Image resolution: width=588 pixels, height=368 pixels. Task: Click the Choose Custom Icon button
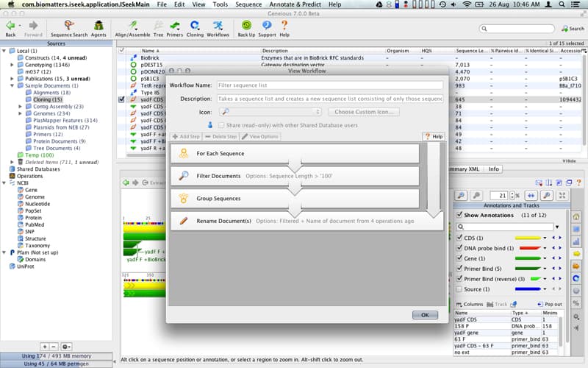tap(364, 112)
